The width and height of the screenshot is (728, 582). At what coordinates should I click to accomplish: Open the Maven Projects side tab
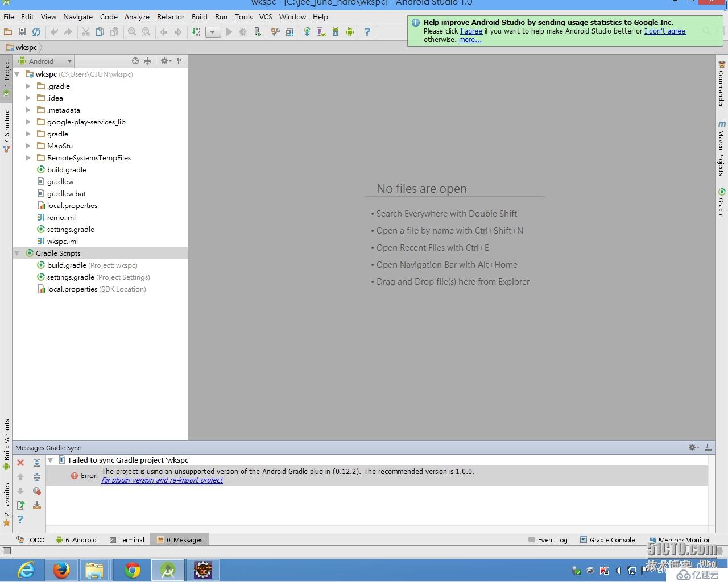pos(721,148)
